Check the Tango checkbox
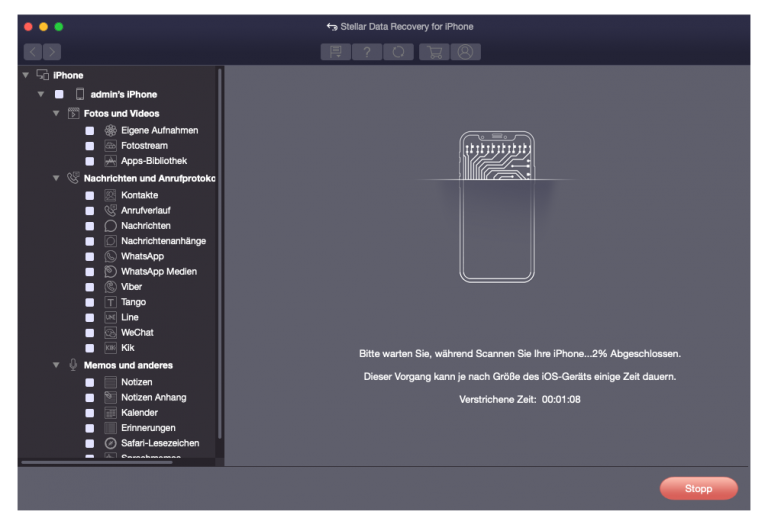The image size is (768, 531). point(90,302)
